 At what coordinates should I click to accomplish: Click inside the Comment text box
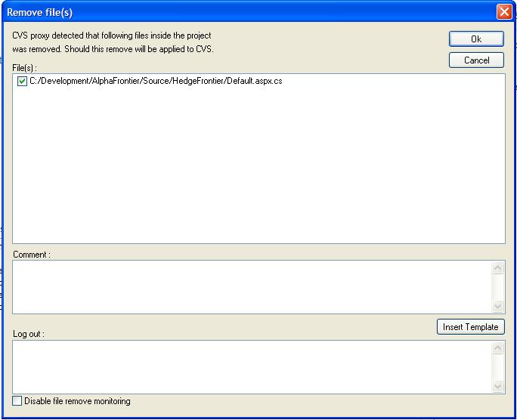[249, 286]
